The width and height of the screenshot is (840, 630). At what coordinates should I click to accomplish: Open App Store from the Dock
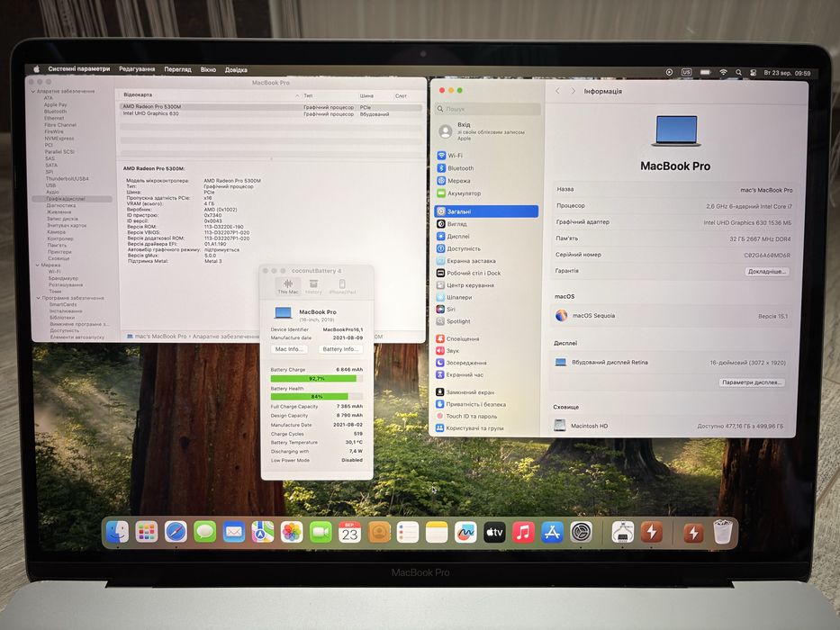click(x=552, y=533)
